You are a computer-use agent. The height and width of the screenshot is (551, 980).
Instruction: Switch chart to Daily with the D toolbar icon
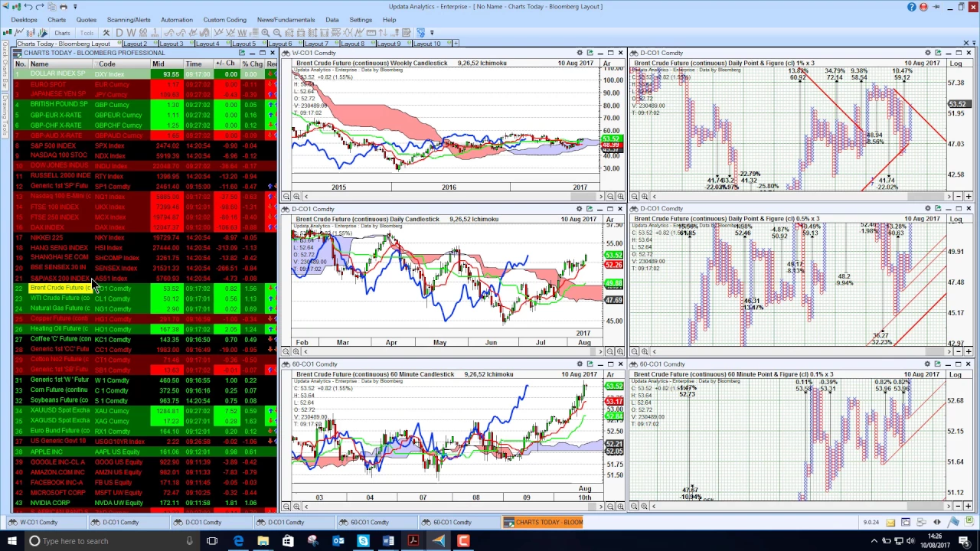[x=119, y=33]
